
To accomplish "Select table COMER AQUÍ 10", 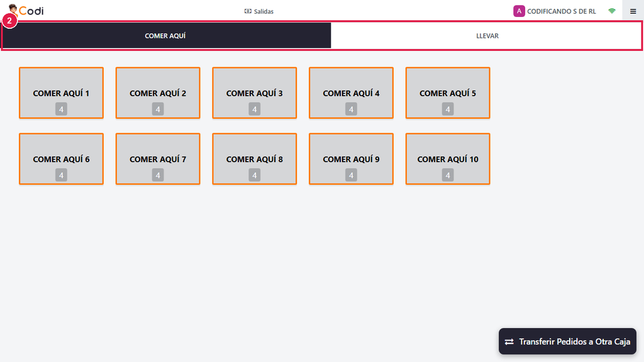I will tap(448, 159).
